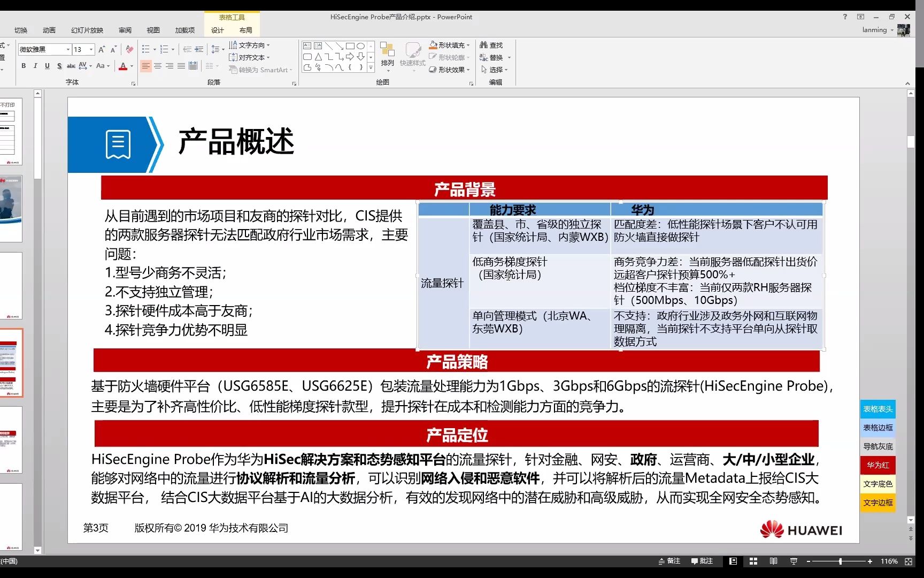This screenshot has width=924, height=578.
Task: Switch to the 布局 (Layout) tab
Action: tap(246, 31)
